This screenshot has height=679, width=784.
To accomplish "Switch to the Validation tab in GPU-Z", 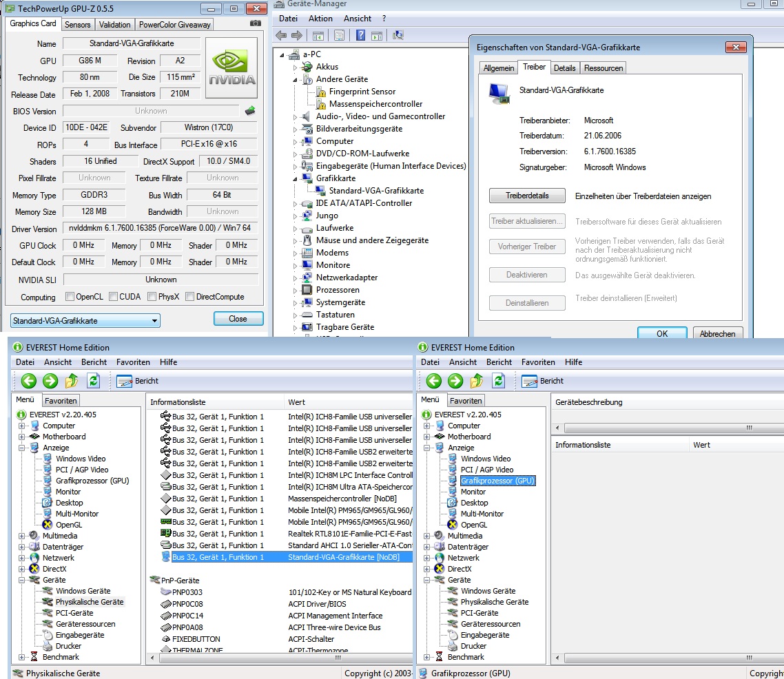I will click(114, 25).
